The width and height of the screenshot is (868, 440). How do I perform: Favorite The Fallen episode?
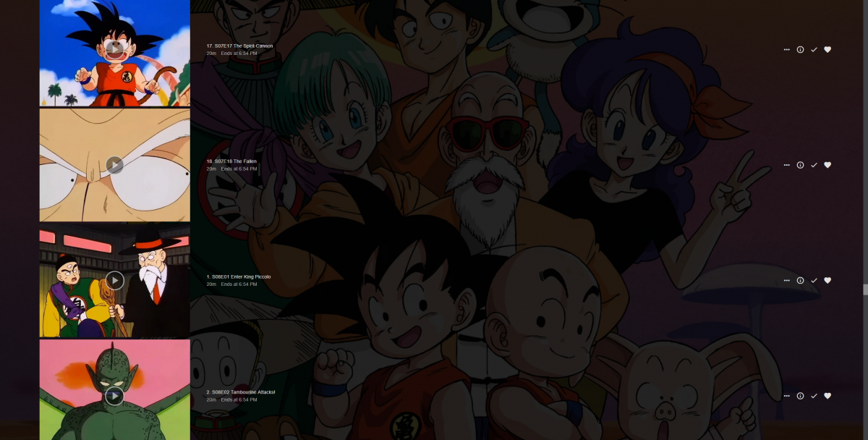point(827,165)
